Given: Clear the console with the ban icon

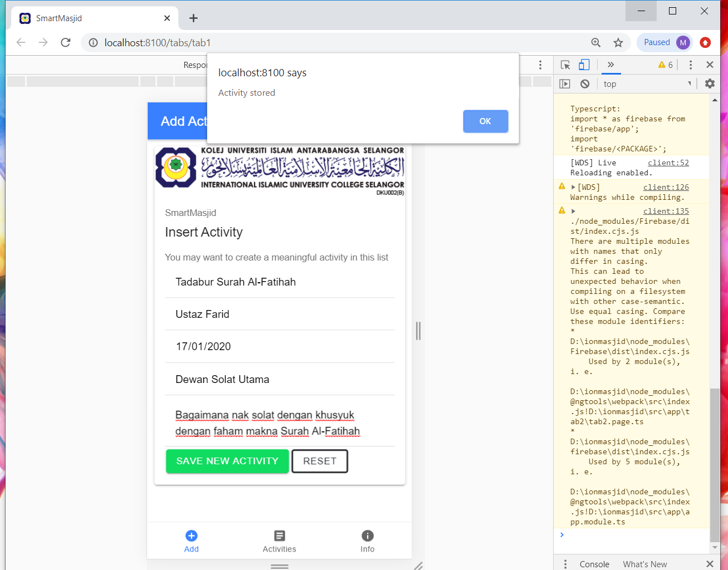Looking at the screenshot, I should [x=585, y=83].
